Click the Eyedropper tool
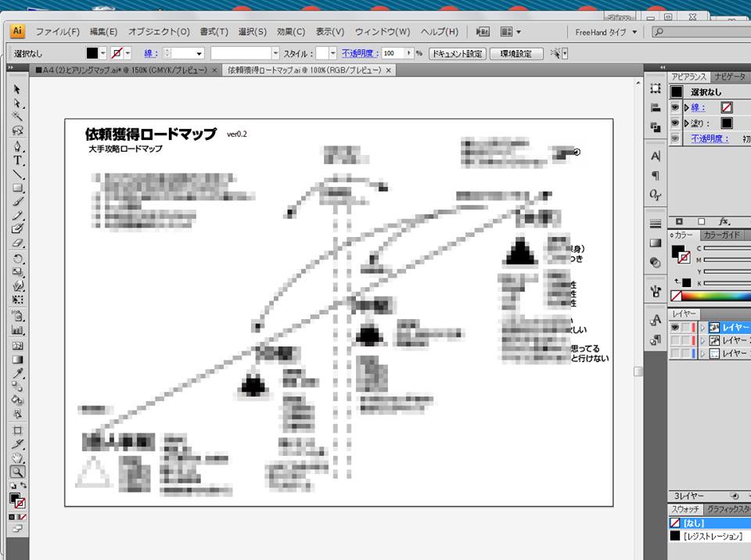The image size is (751, 560). click(17, 373)
